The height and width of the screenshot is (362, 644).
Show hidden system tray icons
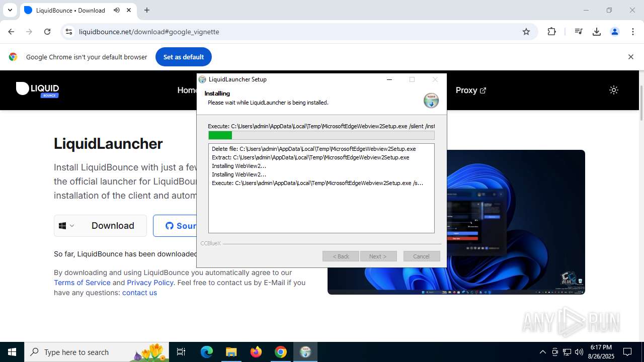point(542,352)
